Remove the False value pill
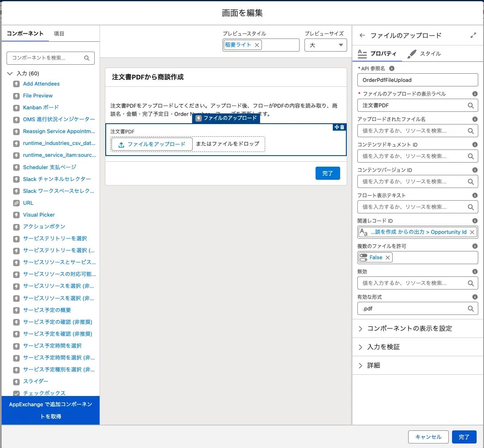Image resolution: width=484 pixels, height=448 pixels. click(388, 258)
